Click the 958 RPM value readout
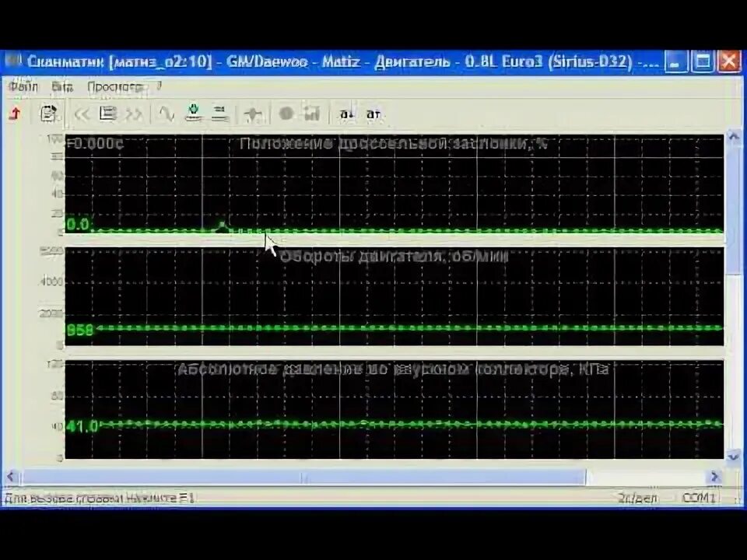The image size is (747, 560). (x=79, y=330)
